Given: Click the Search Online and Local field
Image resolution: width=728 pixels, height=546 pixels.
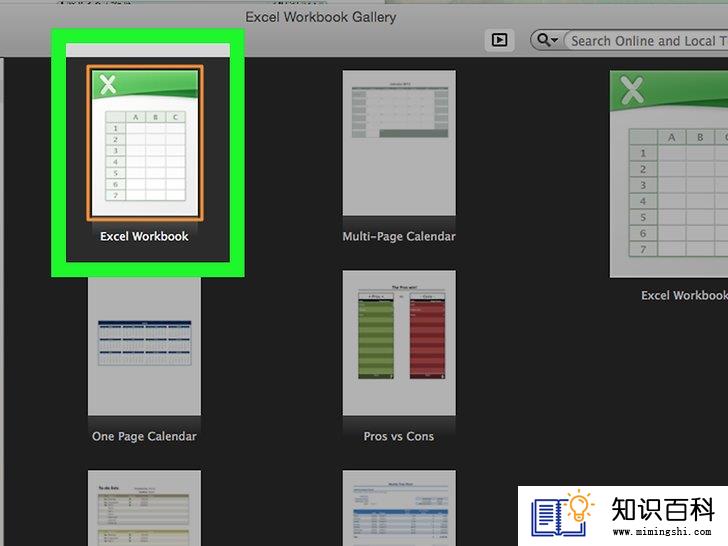Looking at the screenshot, I should click(646, 41).
